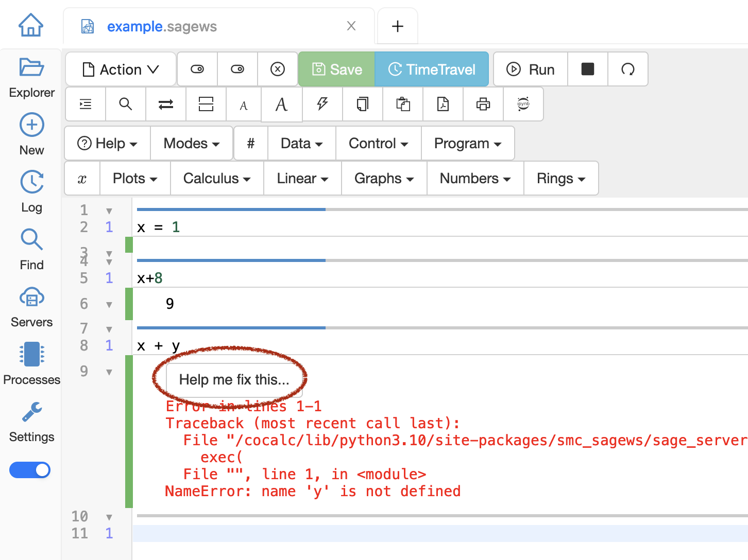This screenshot has width=748, height=560.
Task: Open the Modes dropdown
Action: 191,143
